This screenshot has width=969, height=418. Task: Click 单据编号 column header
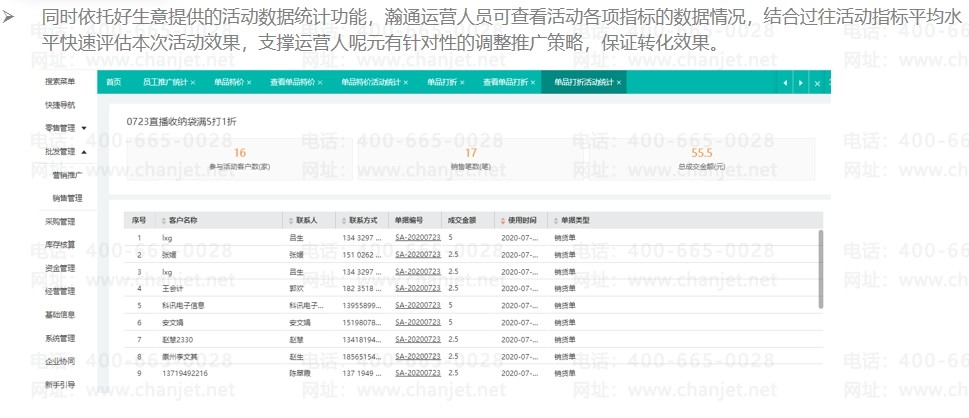click(408, 221)
